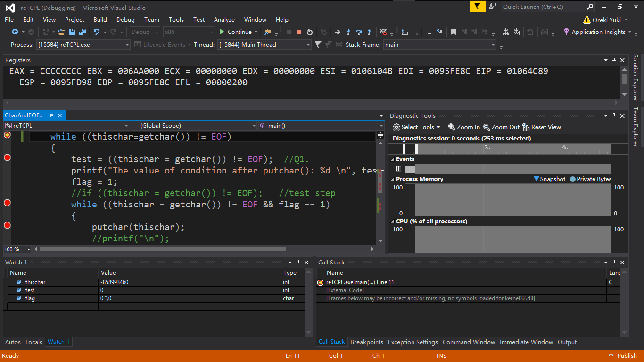
Task: Click the Step Out icon
Action: point(369,32)
